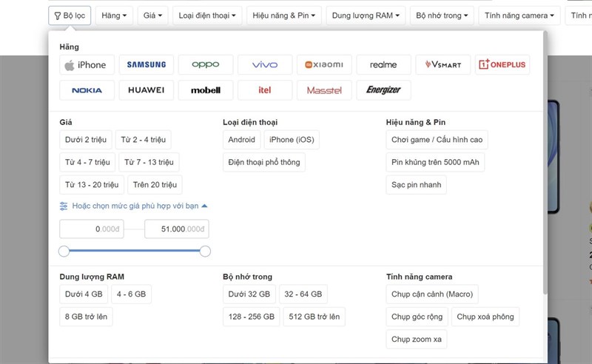
Task: Select the vivo brand logo
Action: pyautogui.click(x=265, y=64)
